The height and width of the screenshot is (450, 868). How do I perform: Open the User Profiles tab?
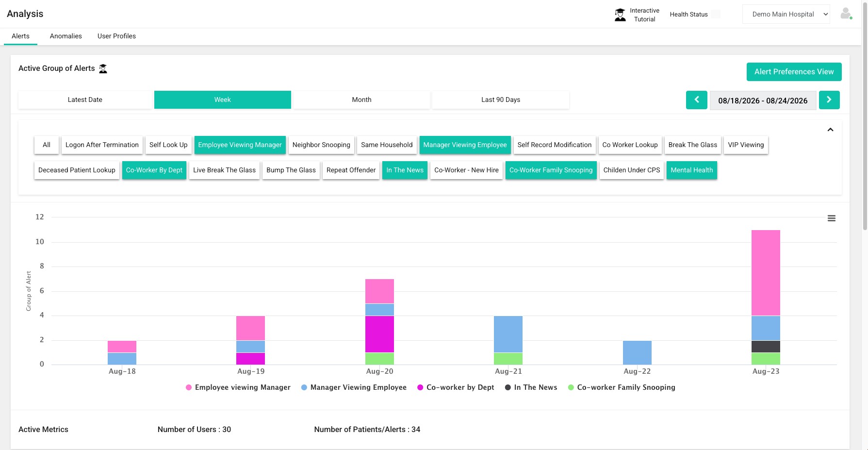(x=116, y=36)
